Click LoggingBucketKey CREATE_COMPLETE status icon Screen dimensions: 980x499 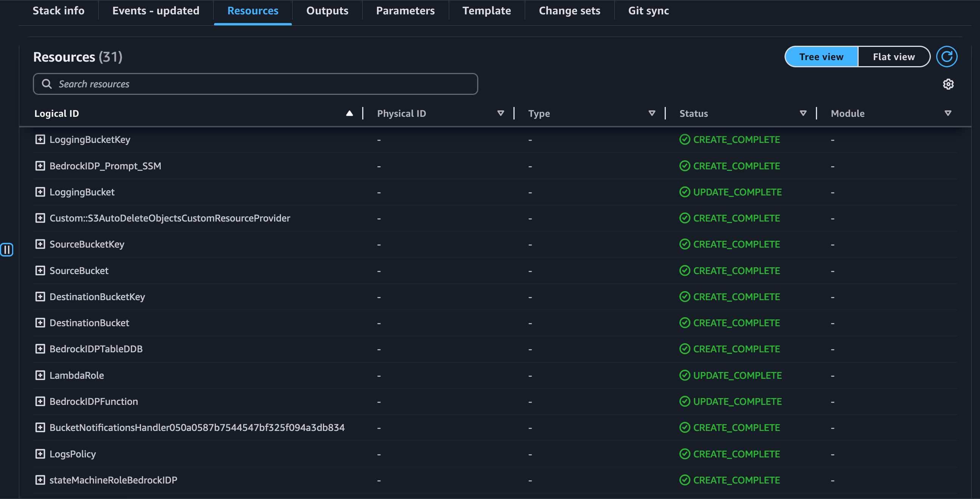click(684, 139)
